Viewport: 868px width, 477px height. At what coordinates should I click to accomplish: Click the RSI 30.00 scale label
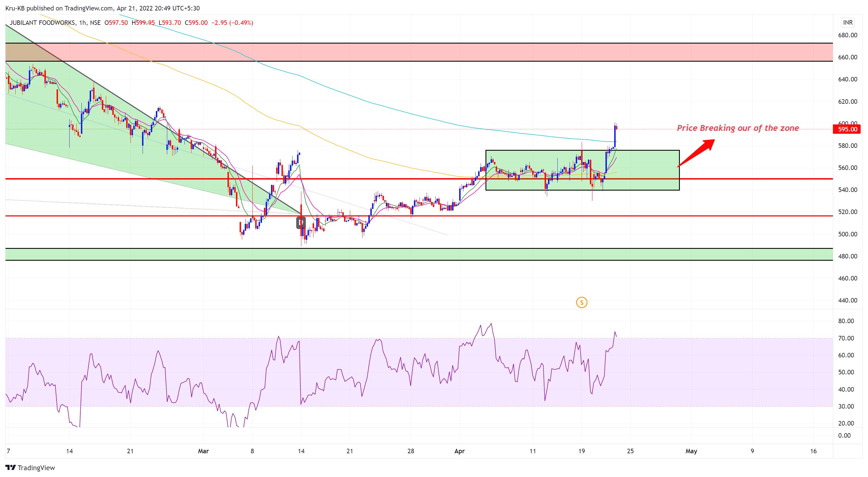pyautogui.click(x=846, y=406)
